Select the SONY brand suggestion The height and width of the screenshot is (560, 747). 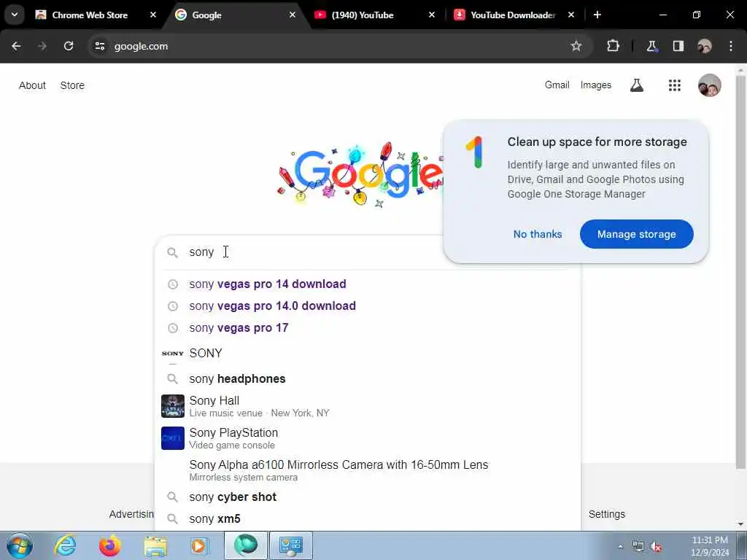pos(368,353)
